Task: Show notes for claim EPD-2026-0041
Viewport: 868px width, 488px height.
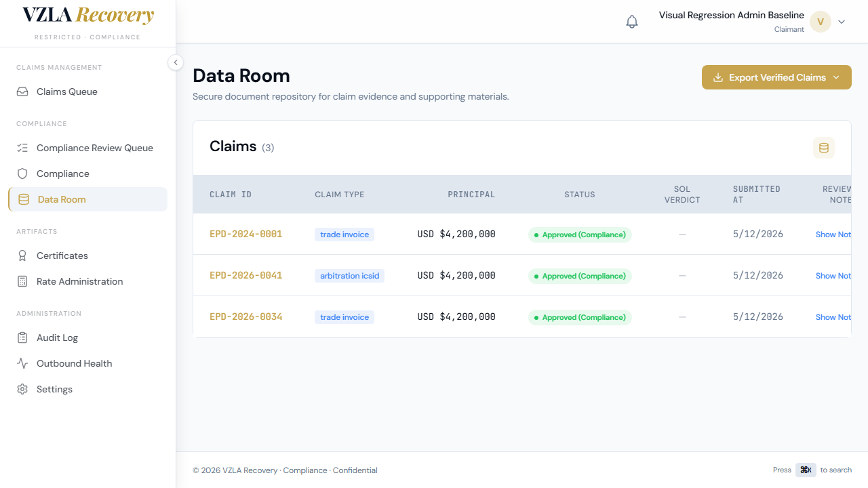Action: [x=833, y=276]
